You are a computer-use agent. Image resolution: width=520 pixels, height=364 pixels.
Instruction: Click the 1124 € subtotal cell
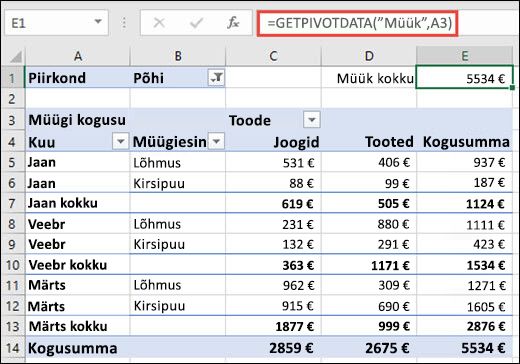(x=464, y=204)
